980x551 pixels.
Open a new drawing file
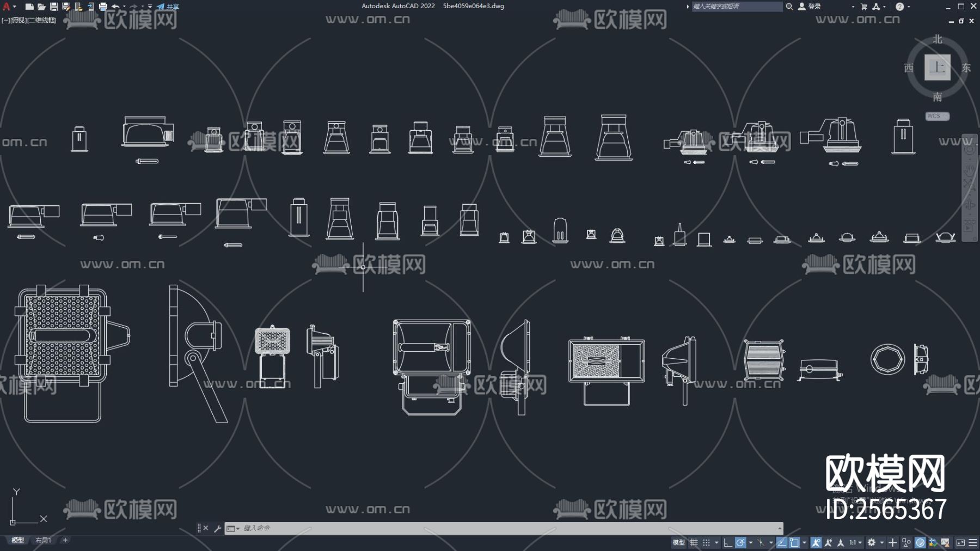[x=30, y=7]
